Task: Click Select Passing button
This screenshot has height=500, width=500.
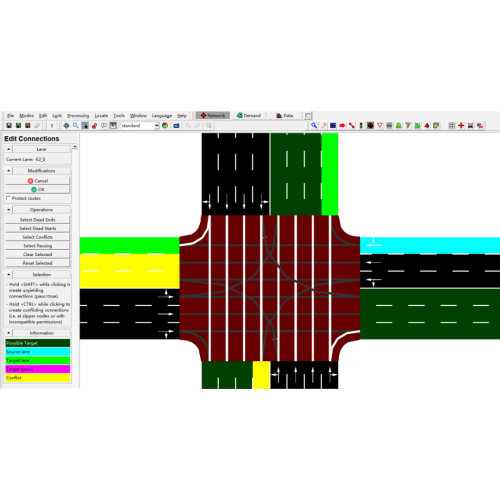Action: (x=37, y=246)
